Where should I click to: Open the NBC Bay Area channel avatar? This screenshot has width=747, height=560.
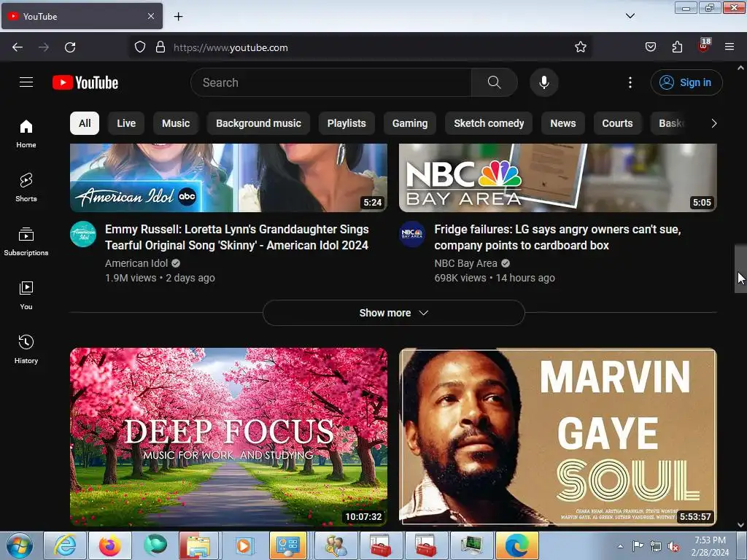412,234
